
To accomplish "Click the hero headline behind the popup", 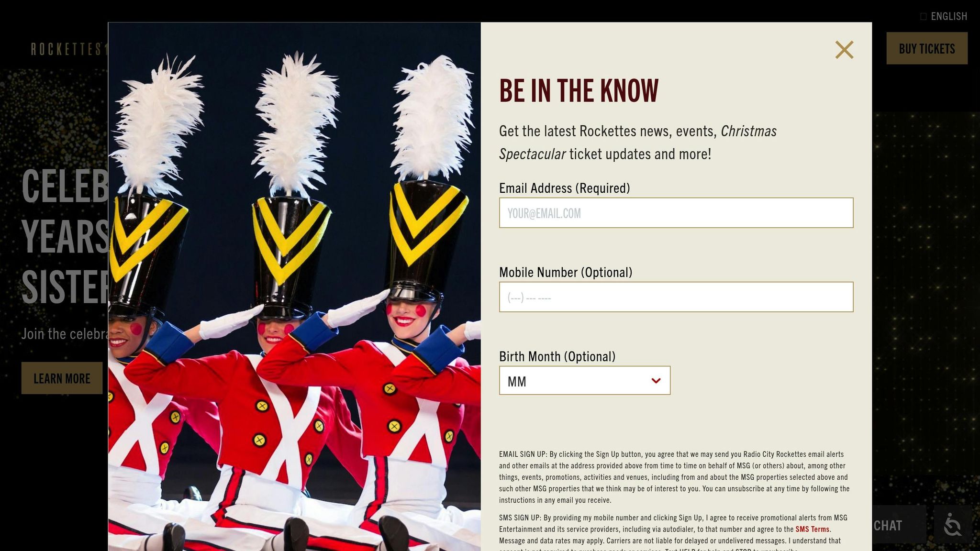I will (65, 237).
